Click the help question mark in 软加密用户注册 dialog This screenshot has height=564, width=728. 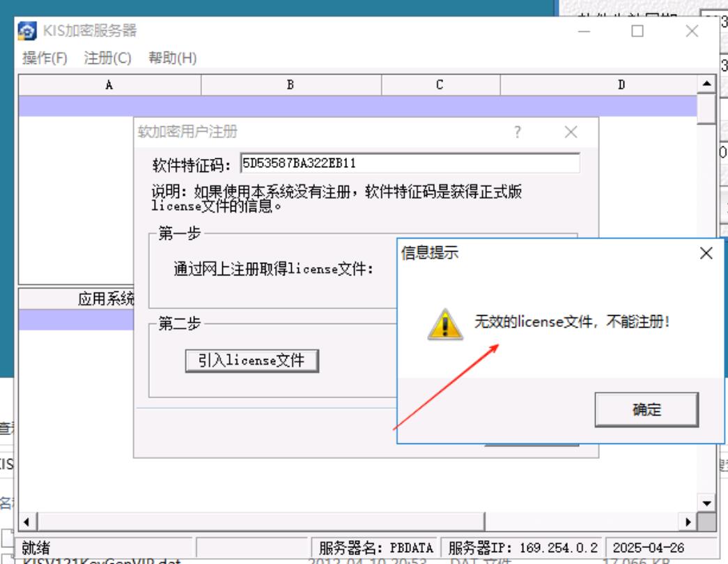pyautogui.click(x=518, y=132)
